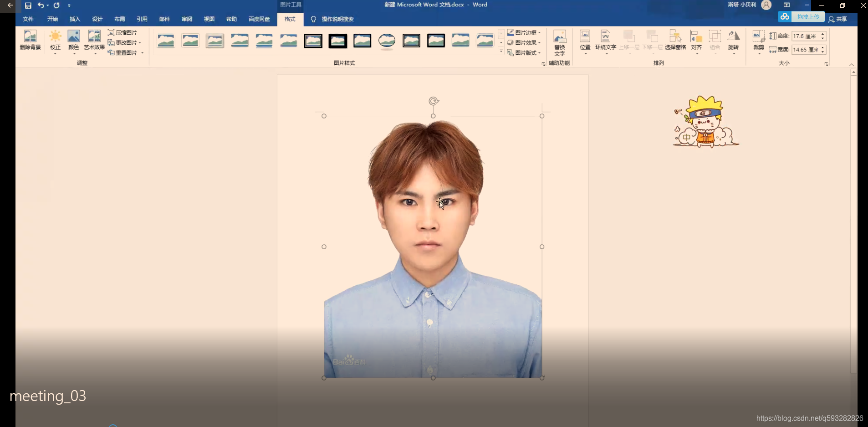Switch to the Home (开始) tab
This screenshot has width=868, height=427.
(x=52, y=19)
